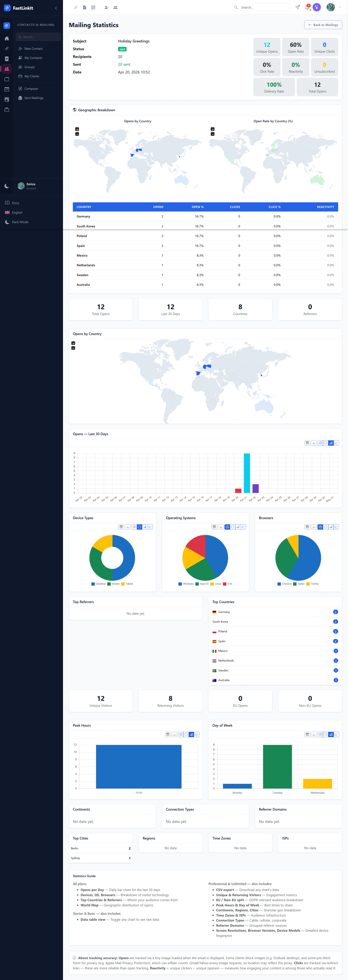Click the contacts group icon in top toolbar
The image size is (348, 980).
pos(115,7)
